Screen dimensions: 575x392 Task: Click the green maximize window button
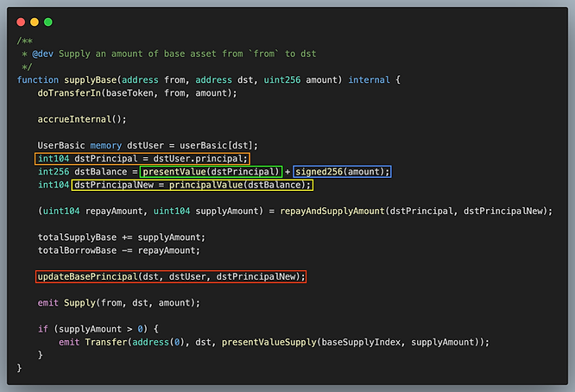click(48, 21)
